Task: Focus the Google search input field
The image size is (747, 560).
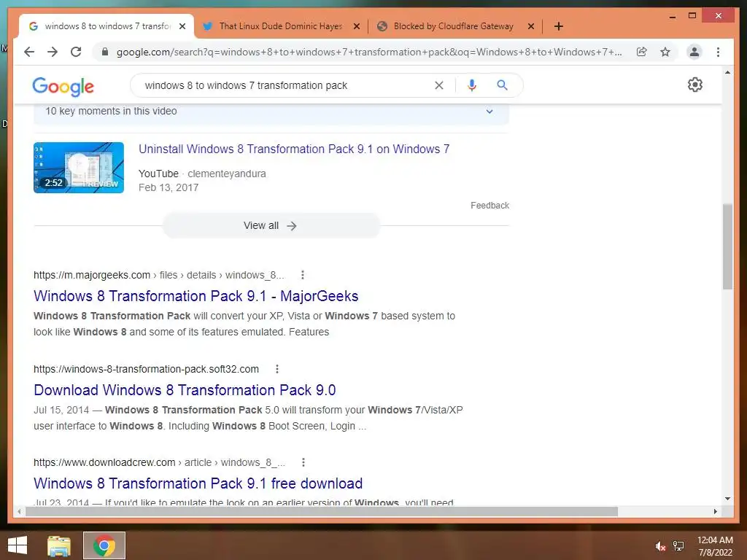Action: pos(286,85)
